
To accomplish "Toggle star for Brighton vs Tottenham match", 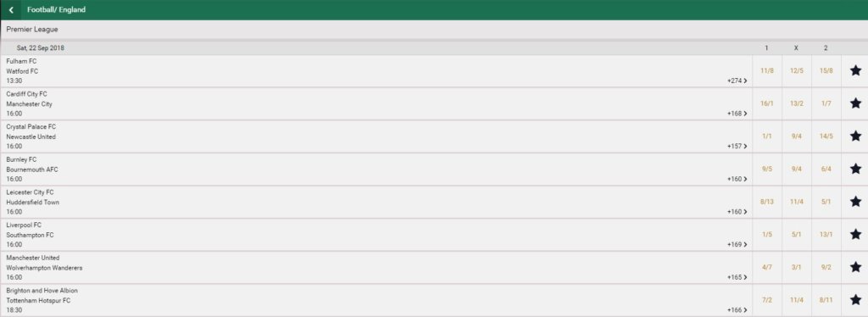I will pos(855,299).
